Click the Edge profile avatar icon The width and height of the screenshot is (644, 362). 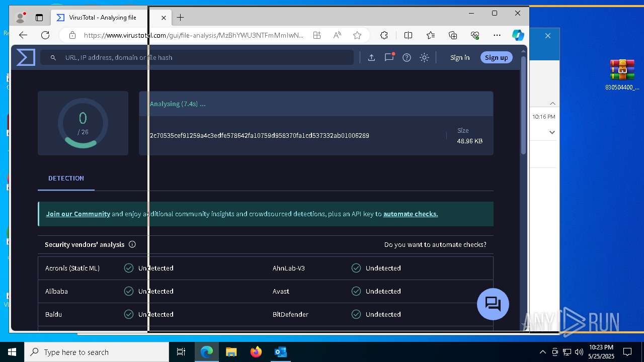point(21,18)
